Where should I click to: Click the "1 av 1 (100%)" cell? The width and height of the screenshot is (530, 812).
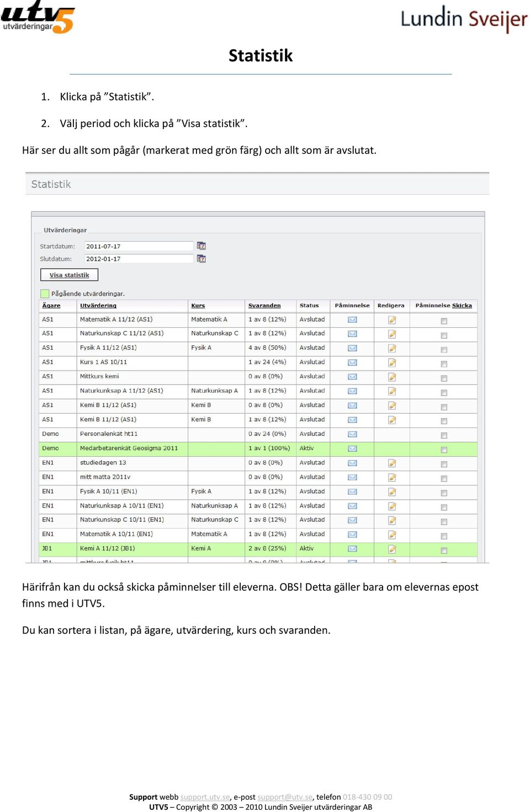269,448
